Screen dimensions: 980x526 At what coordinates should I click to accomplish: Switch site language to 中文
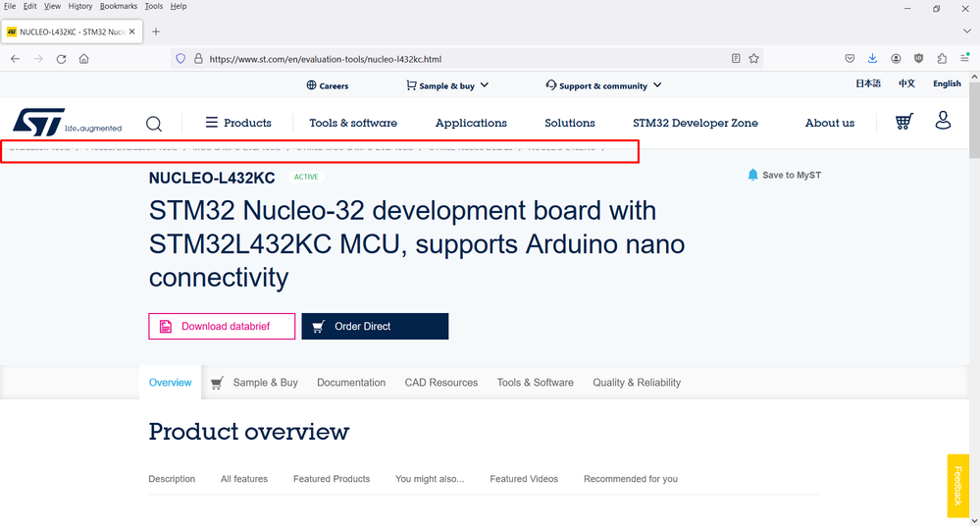pos(906,83)
